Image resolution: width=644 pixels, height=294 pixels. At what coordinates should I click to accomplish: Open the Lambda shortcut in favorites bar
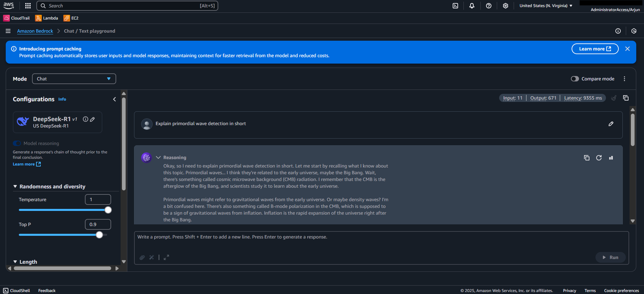point(47,18)
